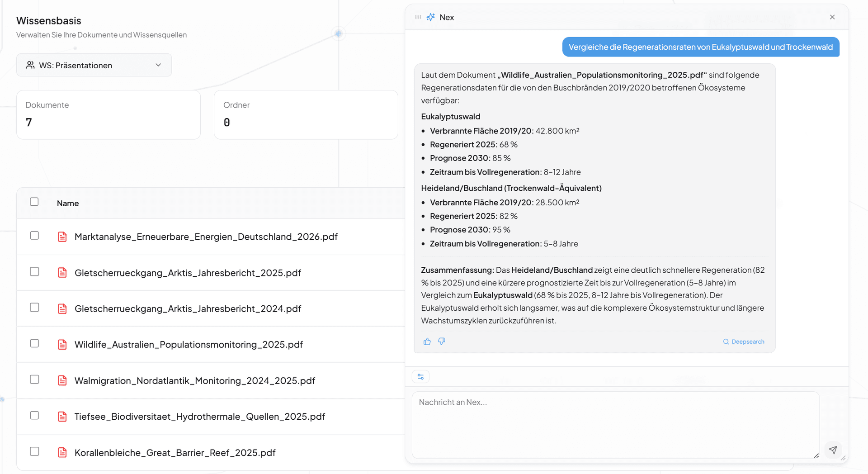Tick the Tiefsee Biodiversitaet document checkbox
868x474 pixels.
point(34,415)
